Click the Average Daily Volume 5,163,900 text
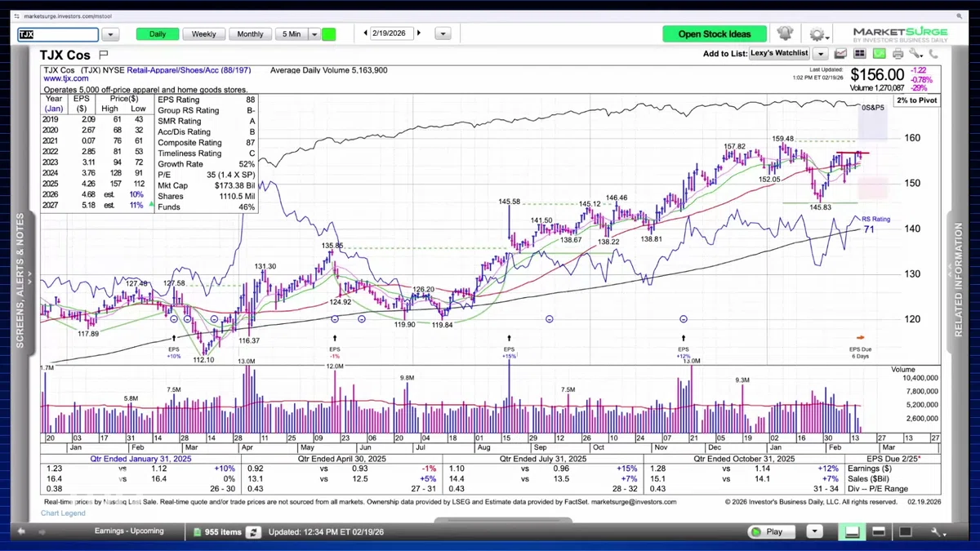The width and height of the screenshot is (980, 551). point(329,71)
